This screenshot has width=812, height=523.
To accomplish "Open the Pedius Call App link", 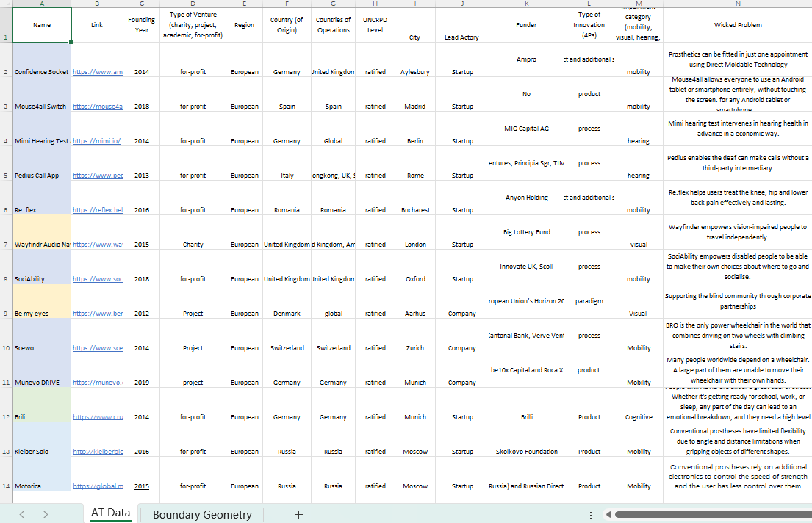I will click(x=98, y=176).
